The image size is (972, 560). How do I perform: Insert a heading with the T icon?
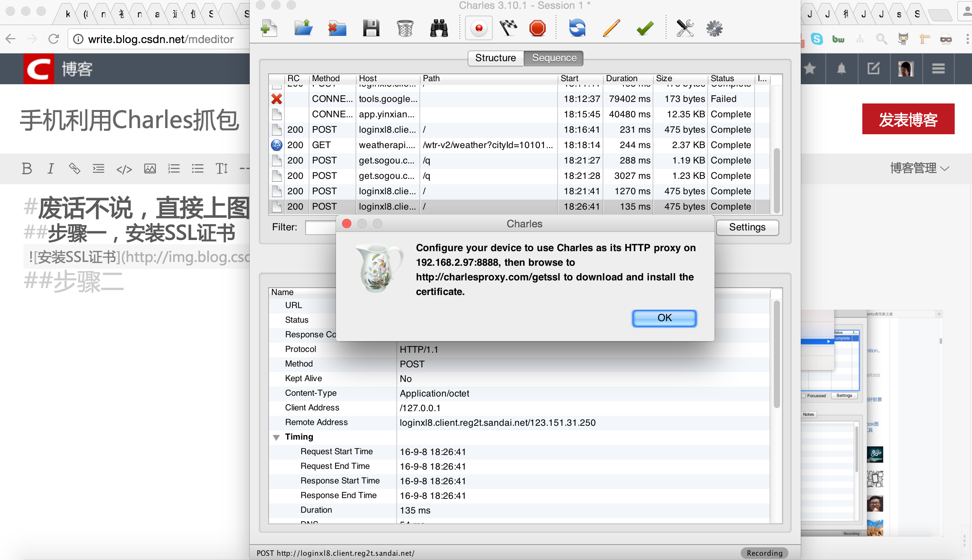(x=222, y=168)
